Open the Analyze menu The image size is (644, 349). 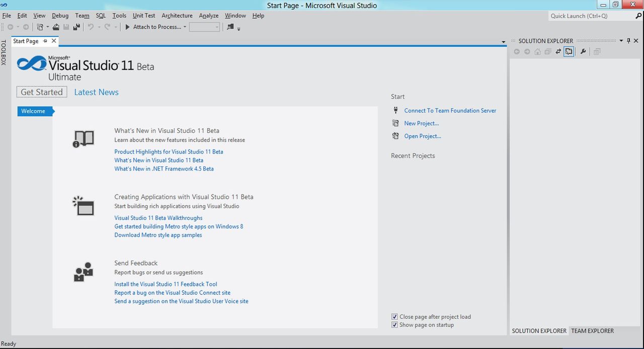(x=209, y=16)
